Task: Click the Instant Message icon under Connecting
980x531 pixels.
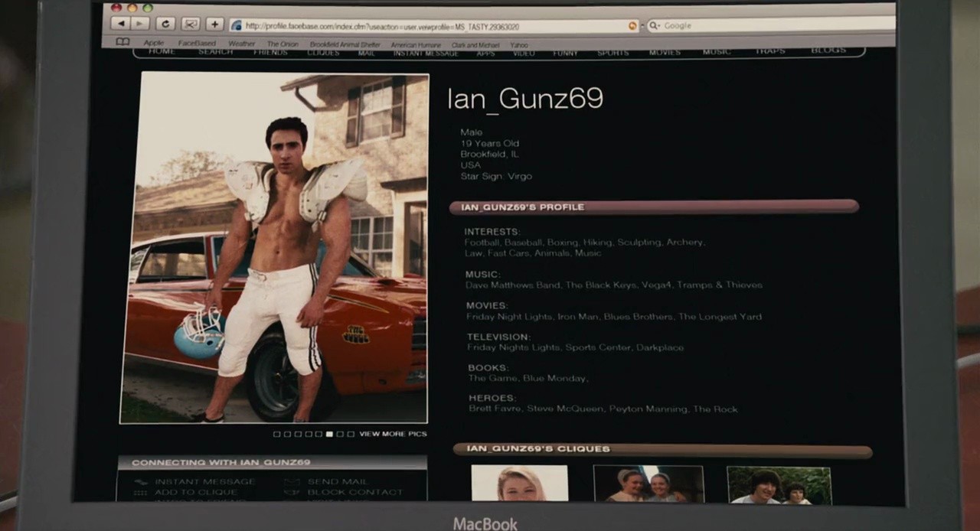Action: (141, 482)
